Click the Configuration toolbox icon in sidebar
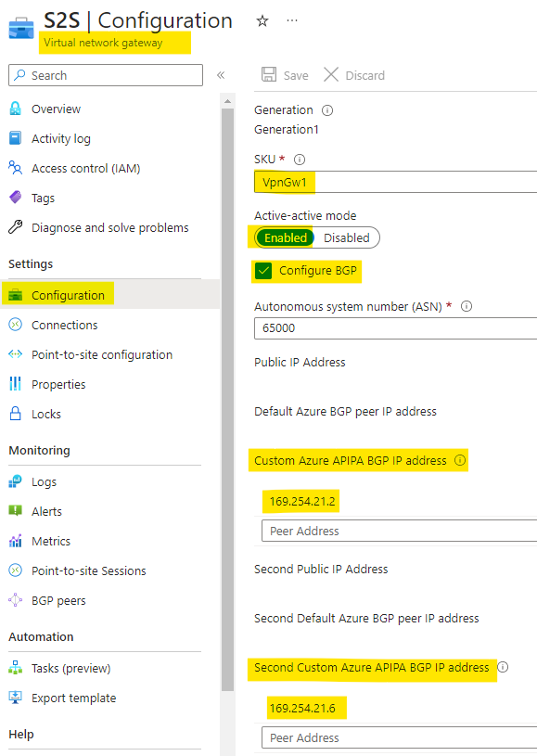Viewport: 537px width, 756px height. click(x=16, y=295)
